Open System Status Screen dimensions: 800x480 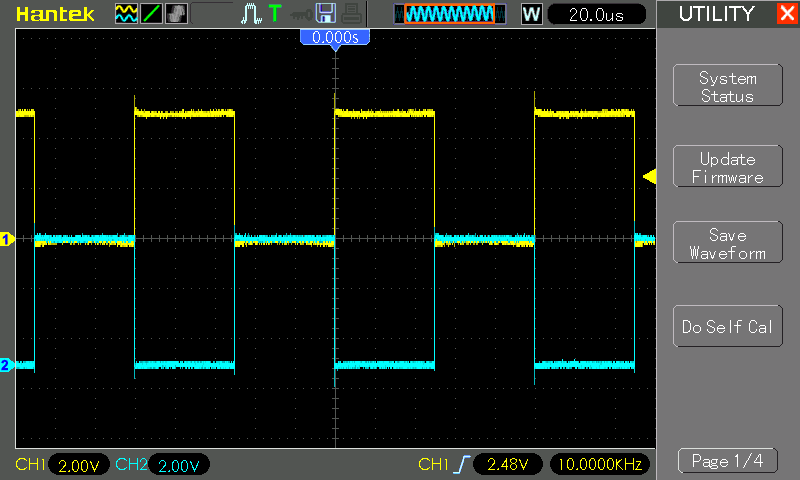[x=728, y=86]
